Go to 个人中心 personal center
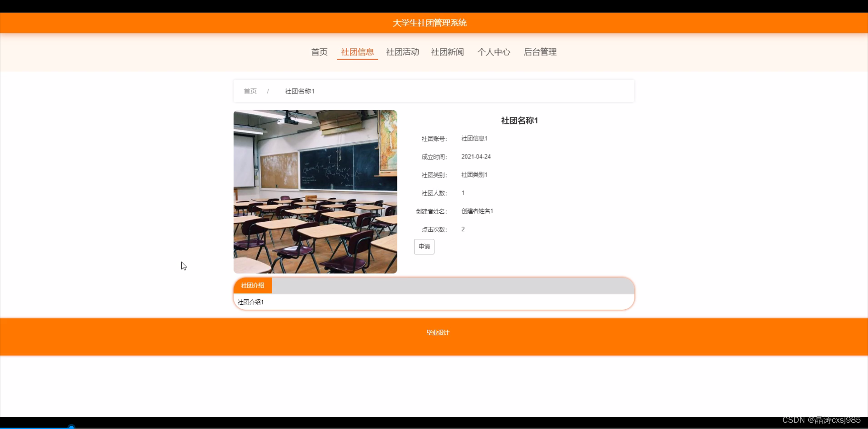 (494, 52)
